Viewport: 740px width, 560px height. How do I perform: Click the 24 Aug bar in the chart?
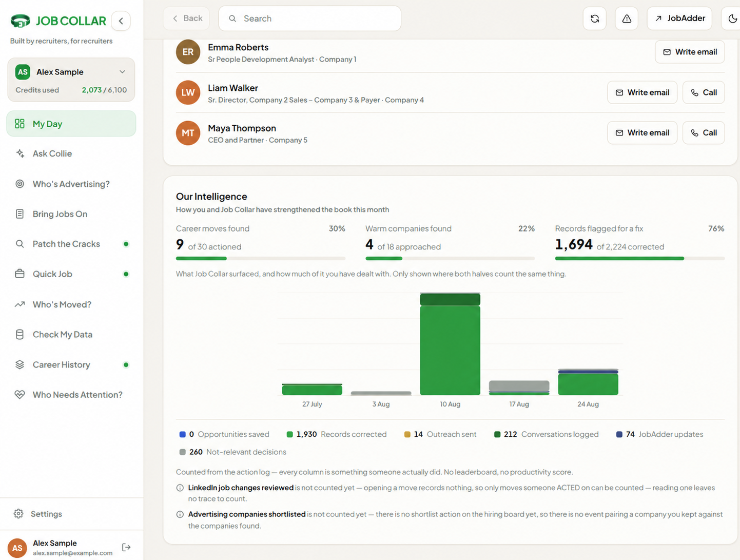588,382
